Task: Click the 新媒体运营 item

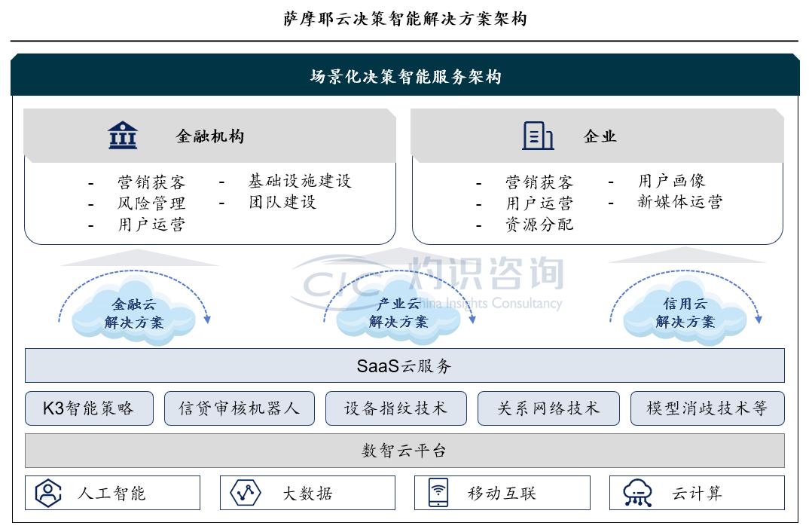Action: coord(680,201)
